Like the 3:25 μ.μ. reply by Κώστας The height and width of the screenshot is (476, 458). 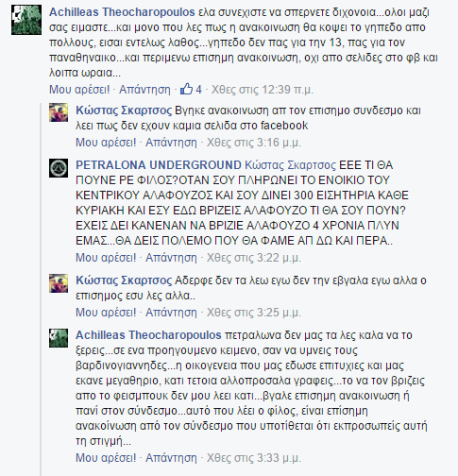pyautogui.click(x=106, y=313)
